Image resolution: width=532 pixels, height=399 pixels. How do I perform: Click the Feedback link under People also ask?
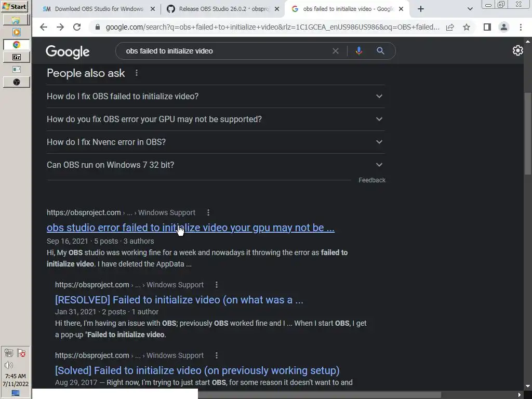click(x=372, y=180)
